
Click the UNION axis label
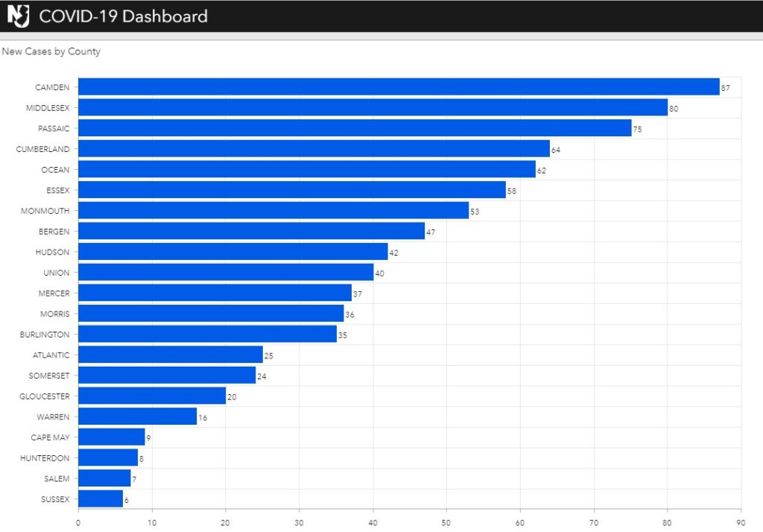(57, 273)
